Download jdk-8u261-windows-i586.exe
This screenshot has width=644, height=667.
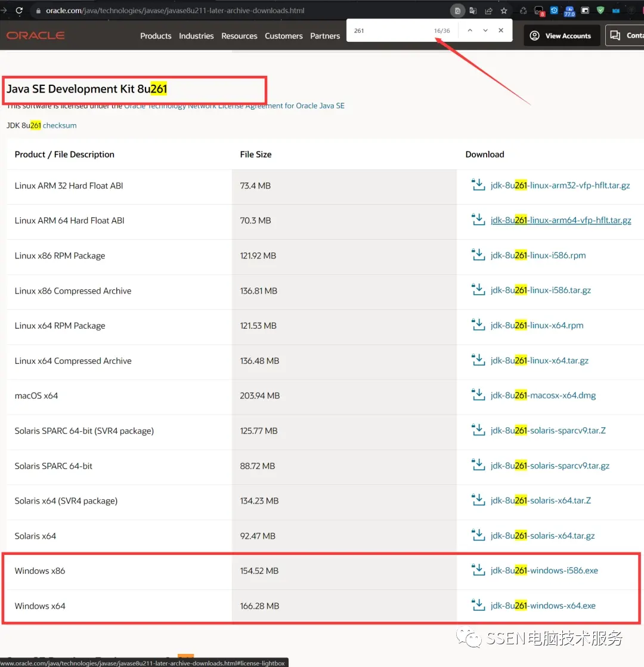point(544,570)
